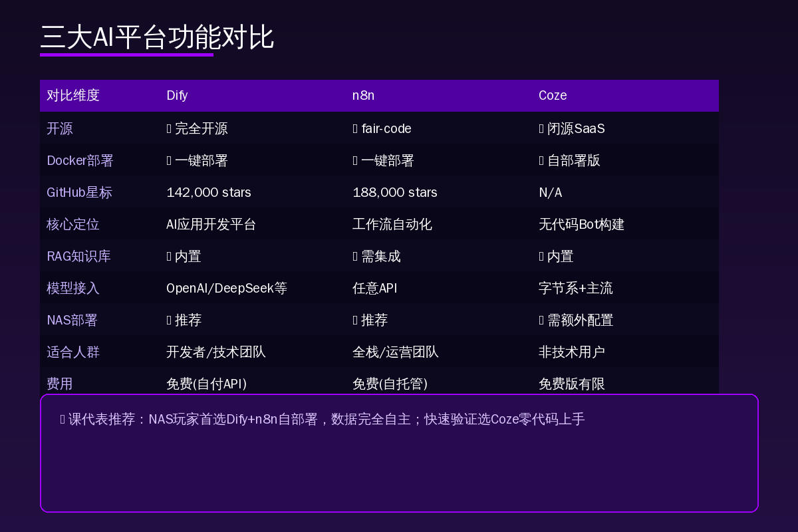Click the 免费(自托管) cell

pos(390,384)
